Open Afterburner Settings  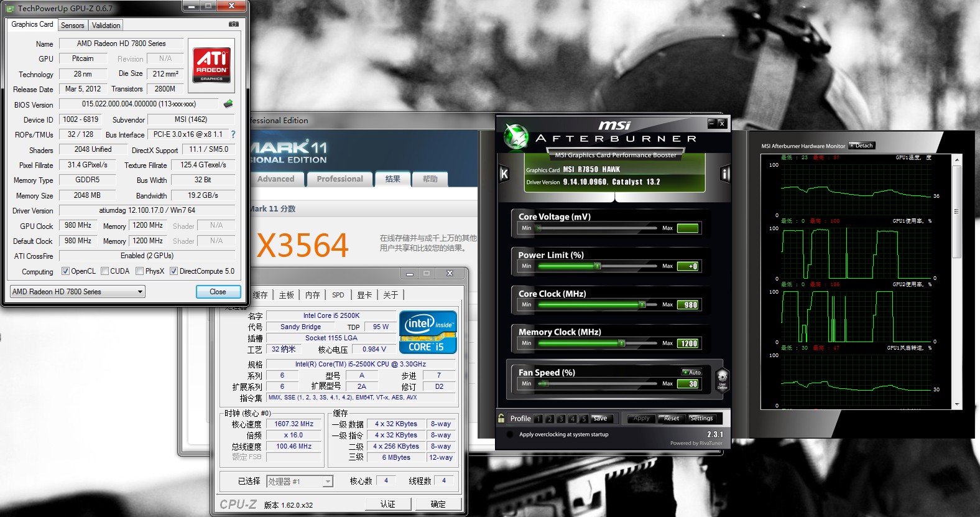tap(701, 418)
